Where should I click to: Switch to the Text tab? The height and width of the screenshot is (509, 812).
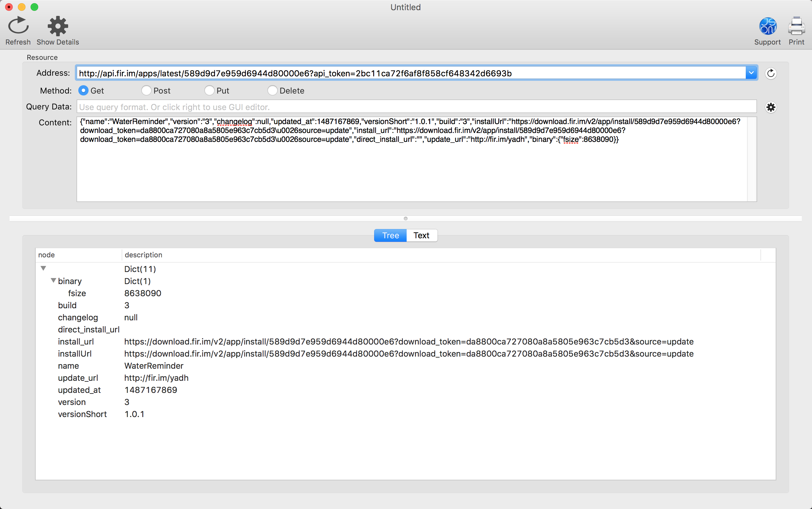pos(421,235)
